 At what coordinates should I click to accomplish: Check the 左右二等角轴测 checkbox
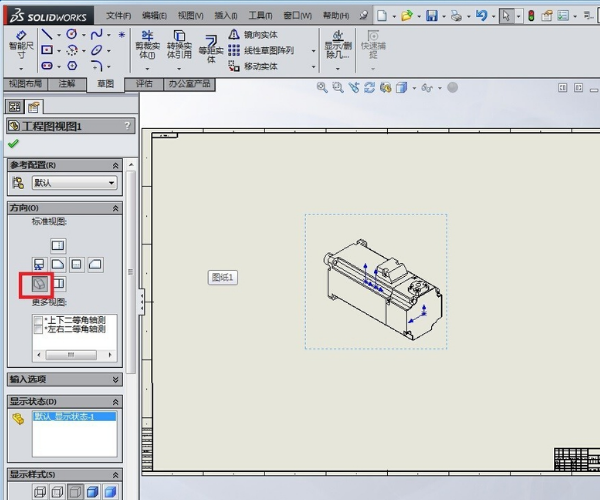(x=39, y=329)
